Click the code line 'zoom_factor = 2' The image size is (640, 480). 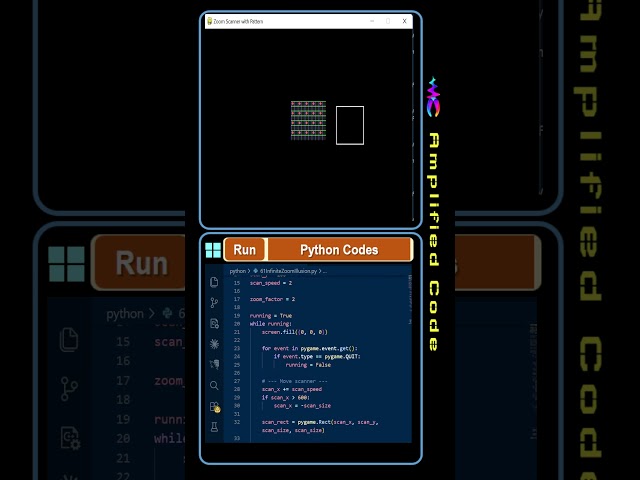point(272,299)
